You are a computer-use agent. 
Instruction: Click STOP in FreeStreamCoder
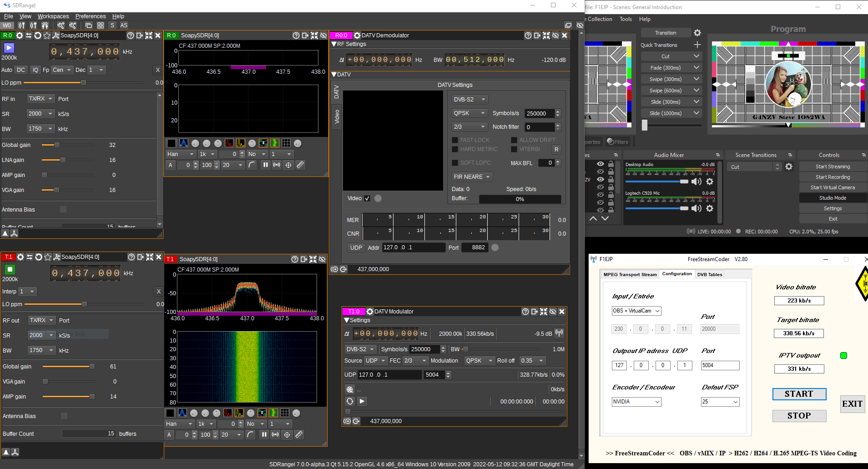799,416
